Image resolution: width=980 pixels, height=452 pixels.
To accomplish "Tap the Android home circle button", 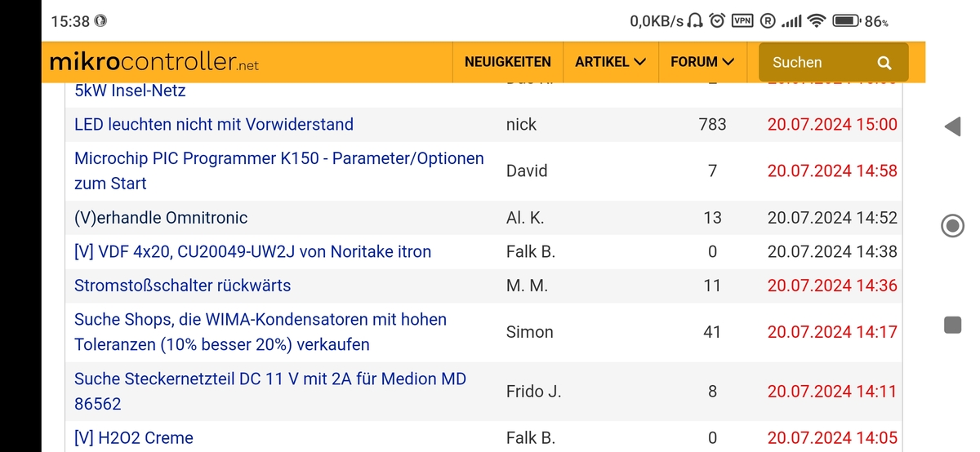I will coord(952,226).
